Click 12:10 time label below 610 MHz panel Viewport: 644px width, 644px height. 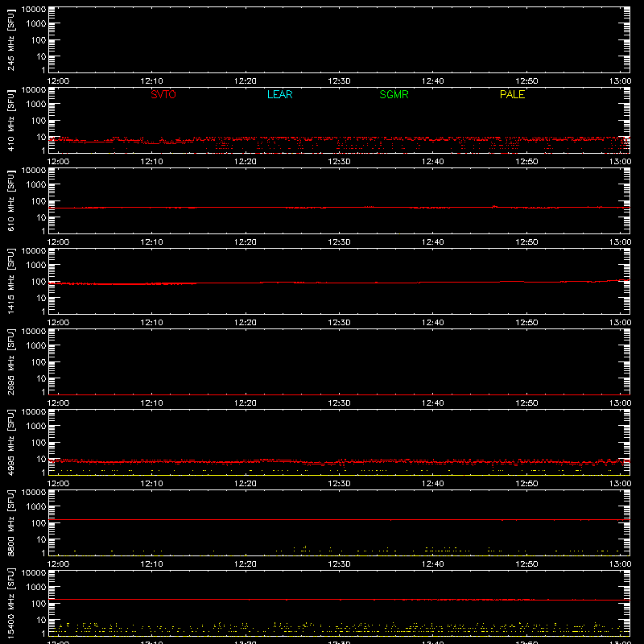coord(151,242)
